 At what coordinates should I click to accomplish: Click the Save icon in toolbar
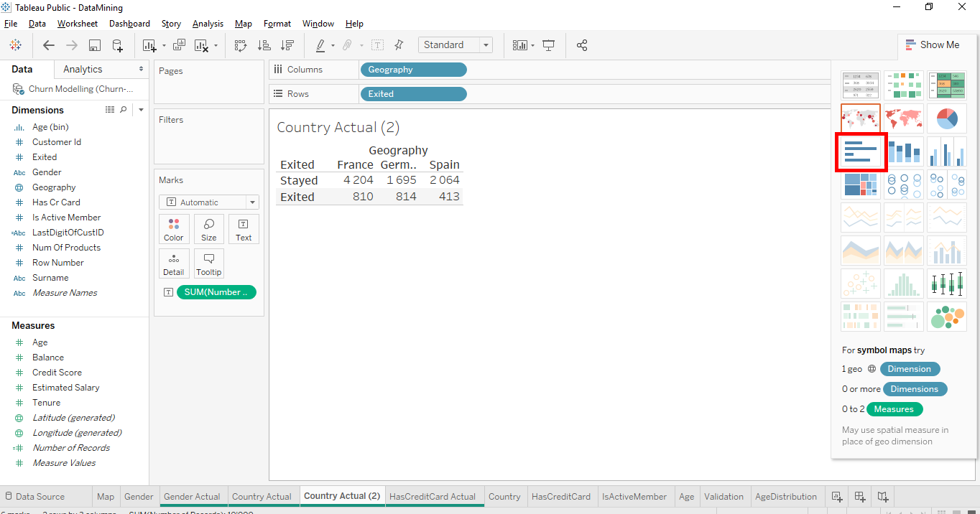pos(94,45)
